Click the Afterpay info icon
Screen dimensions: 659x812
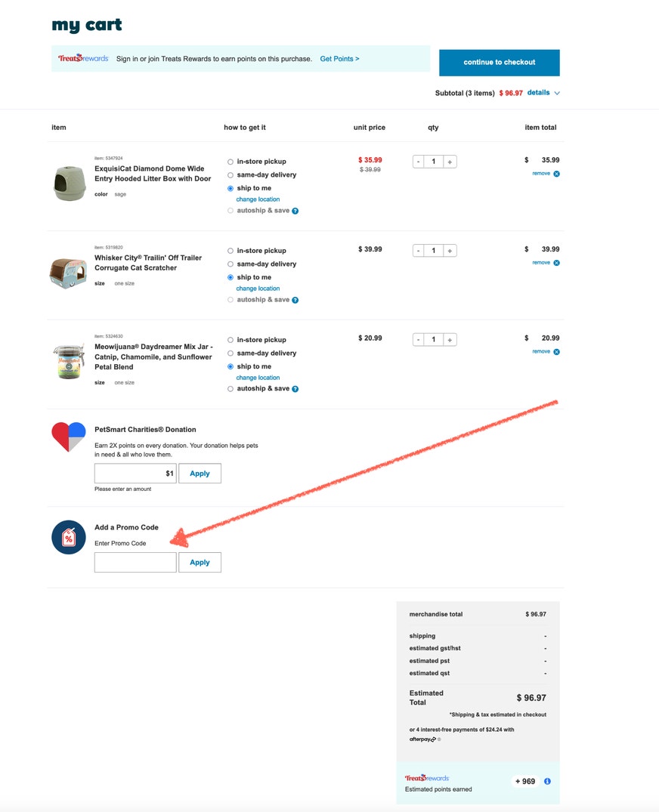(439, 739)
